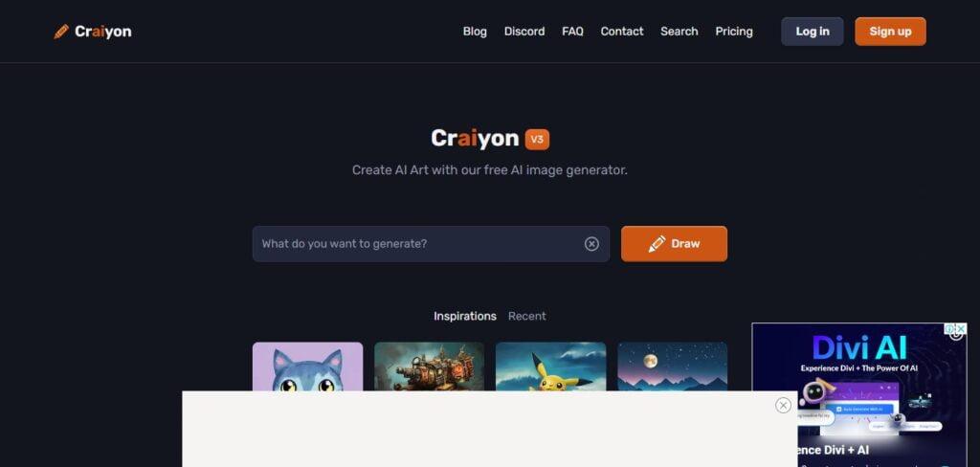
Task: Go to the FAQ page
Action: (572, 32)
